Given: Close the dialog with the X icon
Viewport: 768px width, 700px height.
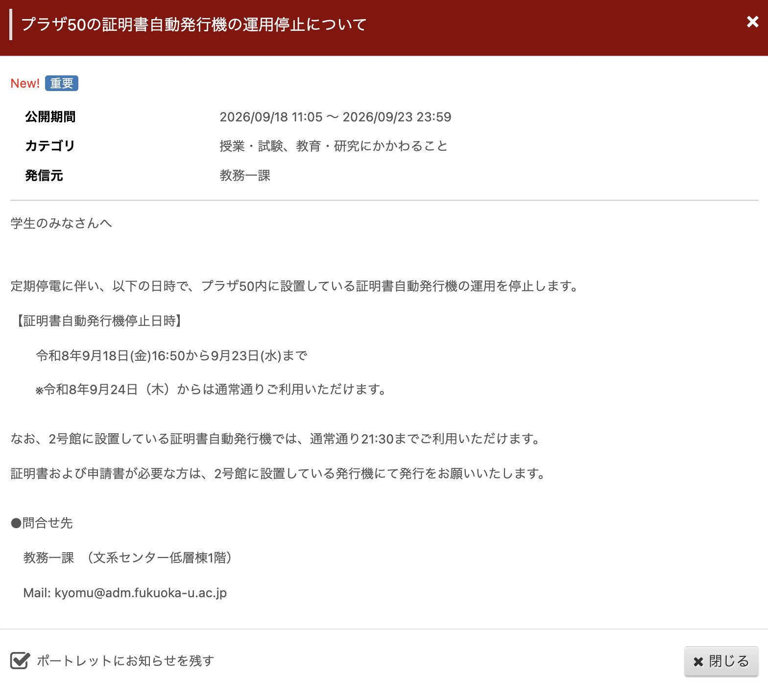Looking at the screenshot, I should (752, 22).
